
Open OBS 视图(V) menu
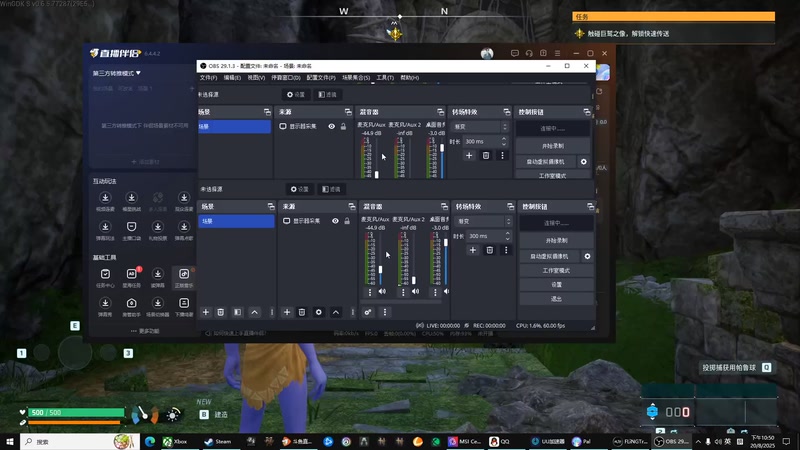256,78
